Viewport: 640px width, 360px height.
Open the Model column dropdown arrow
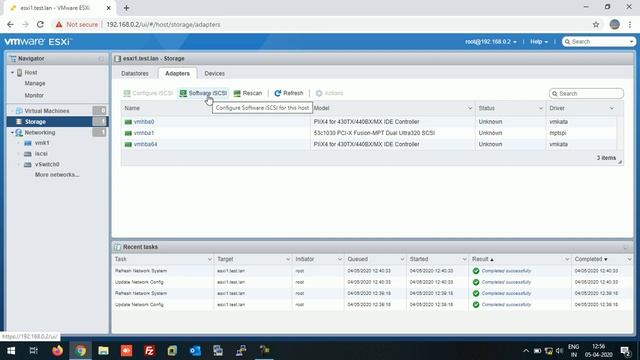[x=470, y=108]
